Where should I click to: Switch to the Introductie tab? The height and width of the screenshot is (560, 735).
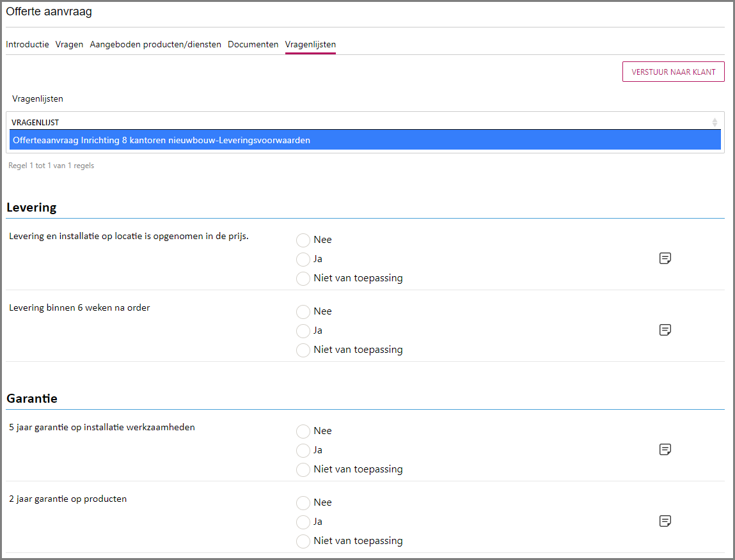28,45
